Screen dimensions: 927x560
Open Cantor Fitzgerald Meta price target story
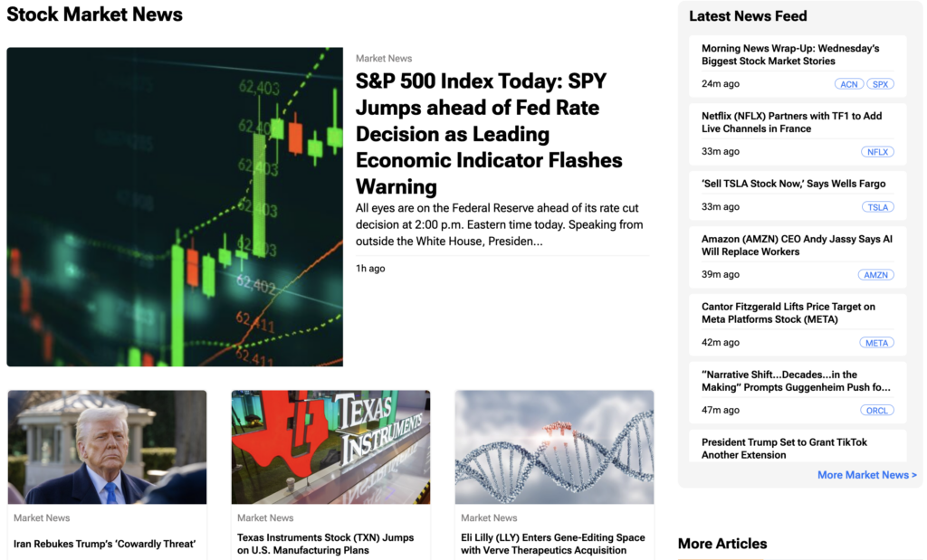[x=788, y=313]
